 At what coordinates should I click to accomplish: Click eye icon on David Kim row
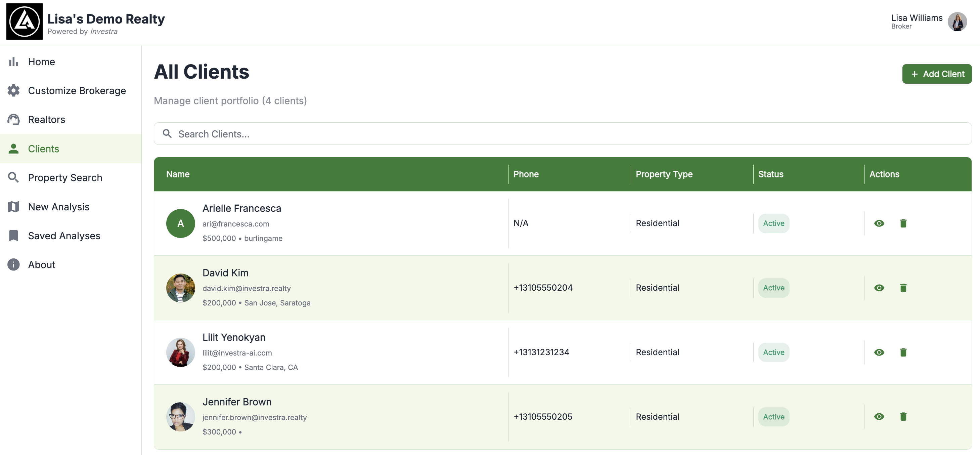tap(879, 288)
